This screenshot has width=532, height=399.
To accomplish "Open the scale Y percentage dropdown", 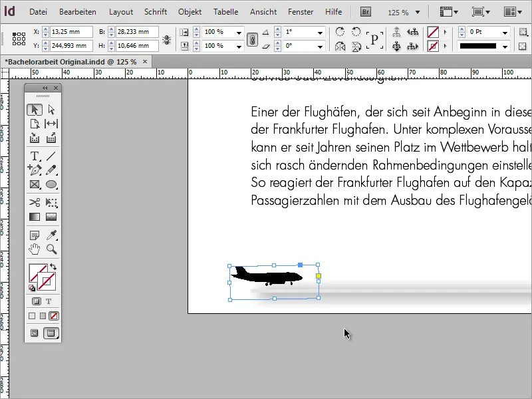I will click(x=239, y=47).
